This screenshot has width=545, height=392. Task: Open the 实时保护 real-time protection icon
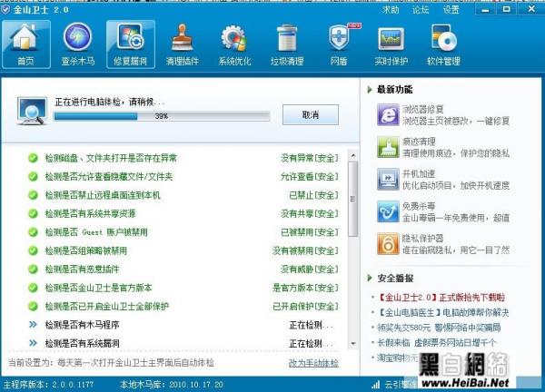coord(392,44)
